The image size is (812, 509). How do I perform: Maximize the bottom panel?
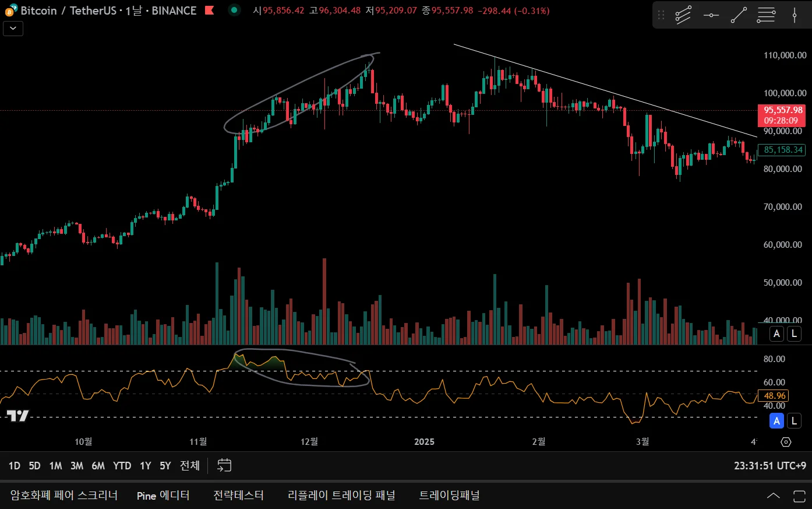click(x=799, y=496)
